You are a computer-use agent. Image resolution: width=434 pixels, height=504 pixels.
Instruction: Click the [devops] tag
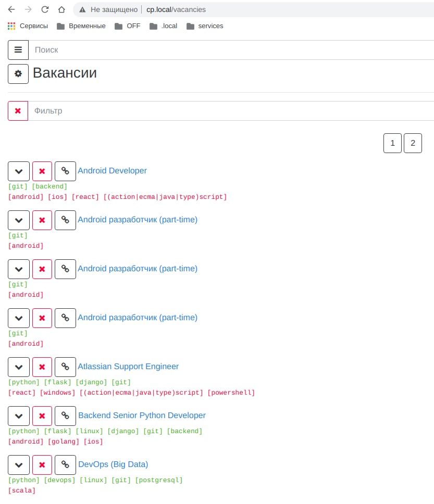click(x=59, y=480)
